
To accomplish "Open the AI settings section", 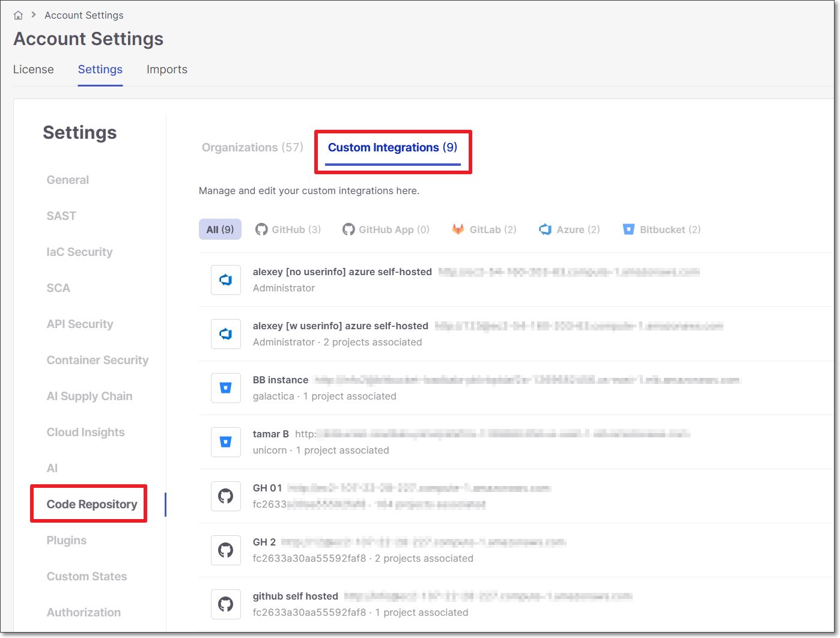I will (52, 469).
